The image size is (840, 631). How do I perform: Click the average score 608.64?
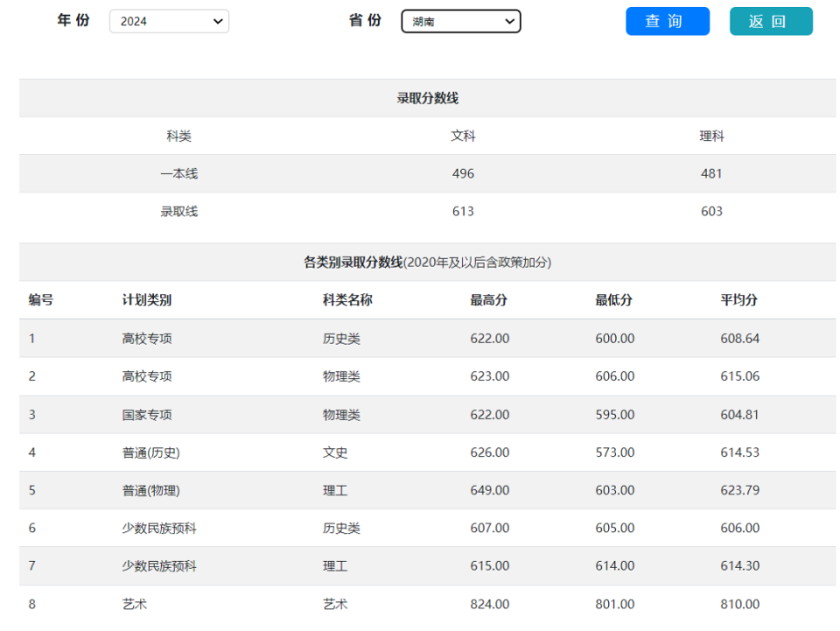[740, 339]
